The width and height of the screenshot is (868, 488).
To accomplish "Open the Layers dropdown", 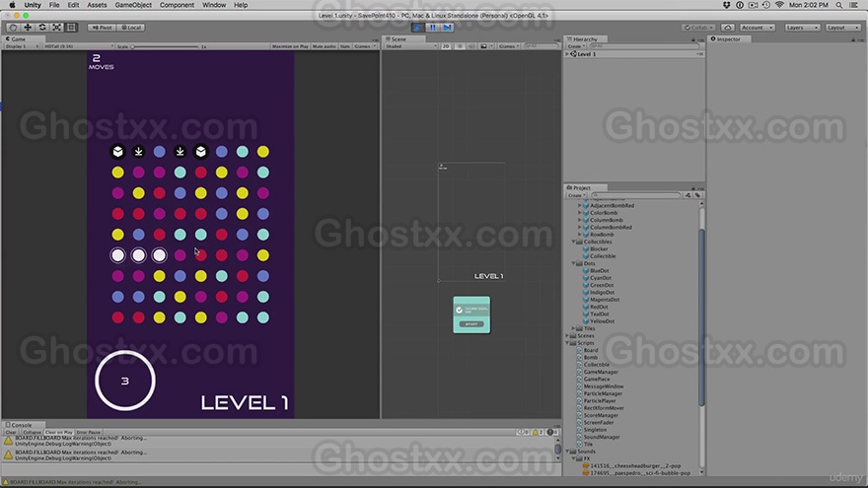I will (801, 28).
